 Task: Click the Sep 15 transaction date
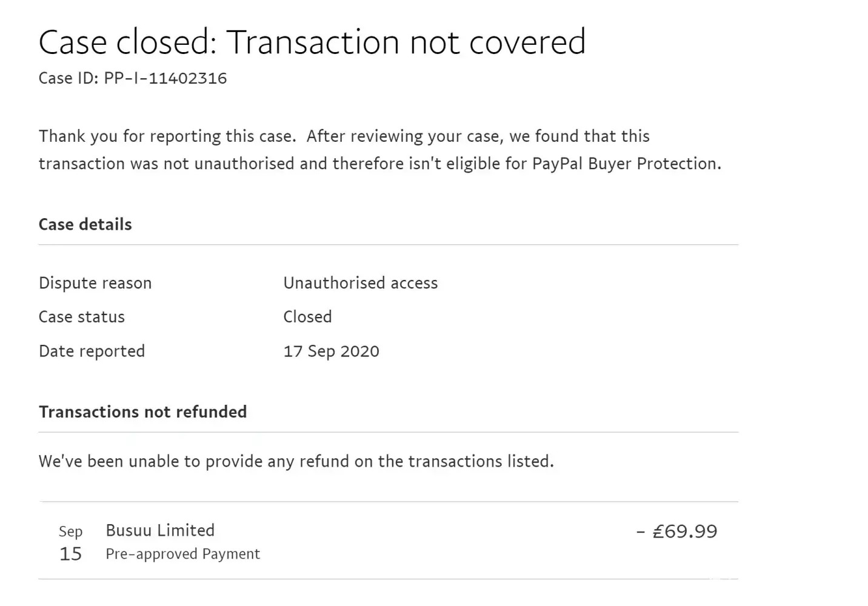(70, 543)
